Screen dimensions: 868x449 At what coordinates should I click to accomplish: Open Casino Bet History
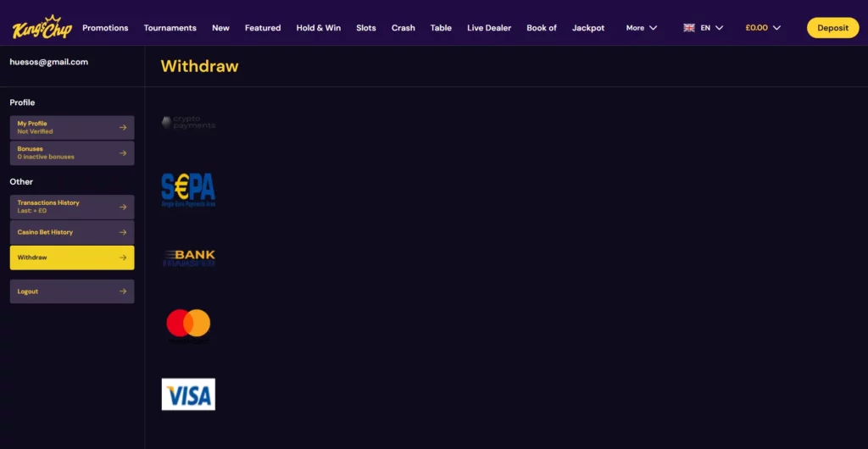[72, 232]
